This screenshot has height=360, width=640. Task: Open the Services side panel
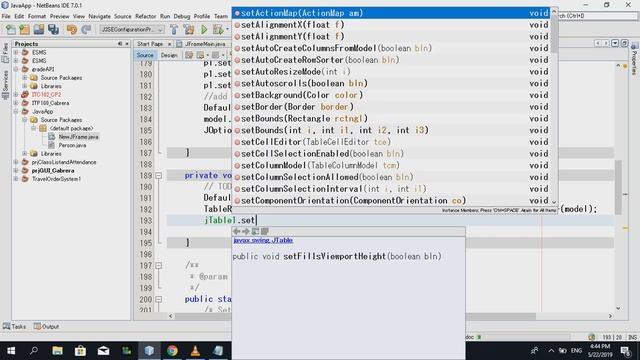coord(5,85)
